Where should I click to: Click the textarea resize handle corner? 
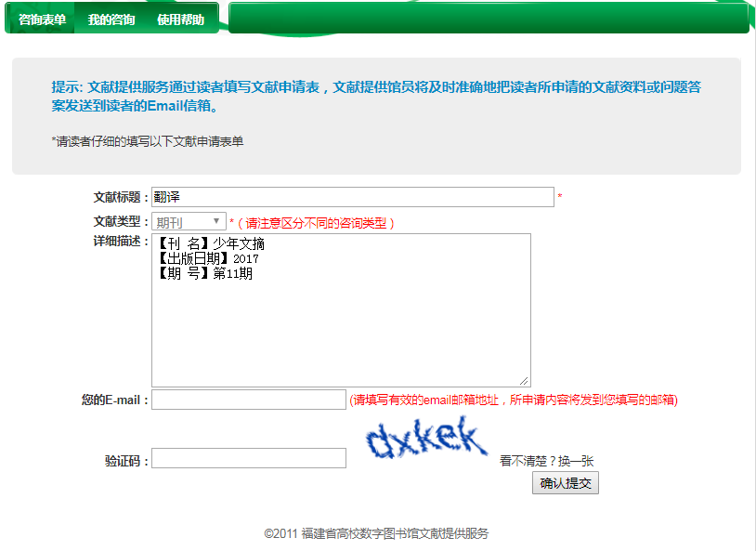525,381
